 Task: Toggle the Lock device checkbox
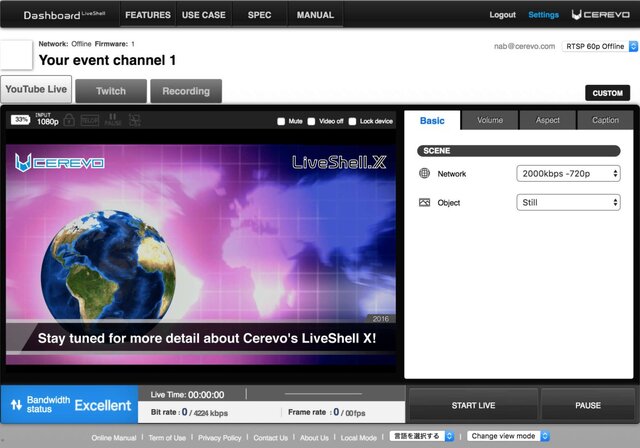[352, 121]
